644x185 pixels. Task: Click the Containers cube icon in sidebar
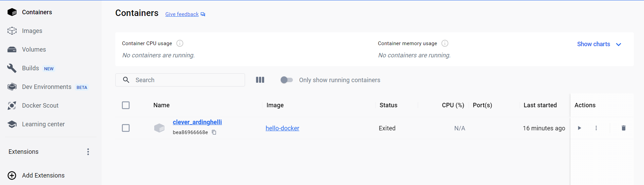point(12,12)
